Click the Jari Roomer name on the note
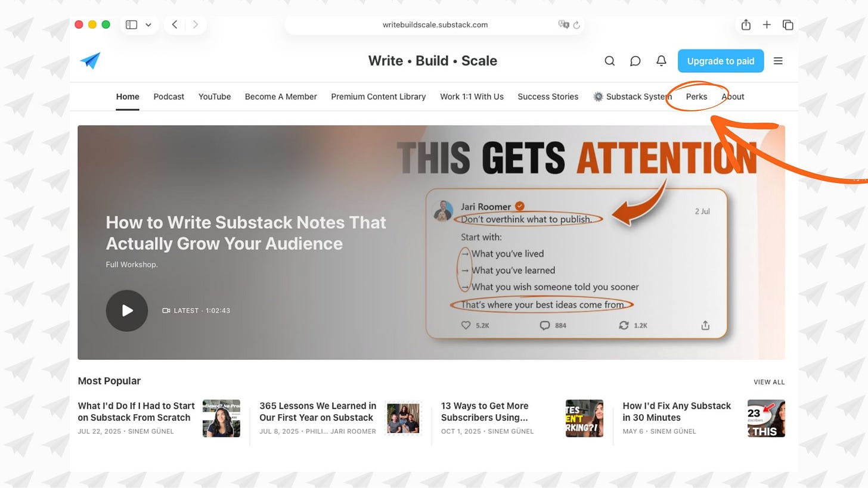The width and height of the screenshot is (868, 488). [486, 207]
